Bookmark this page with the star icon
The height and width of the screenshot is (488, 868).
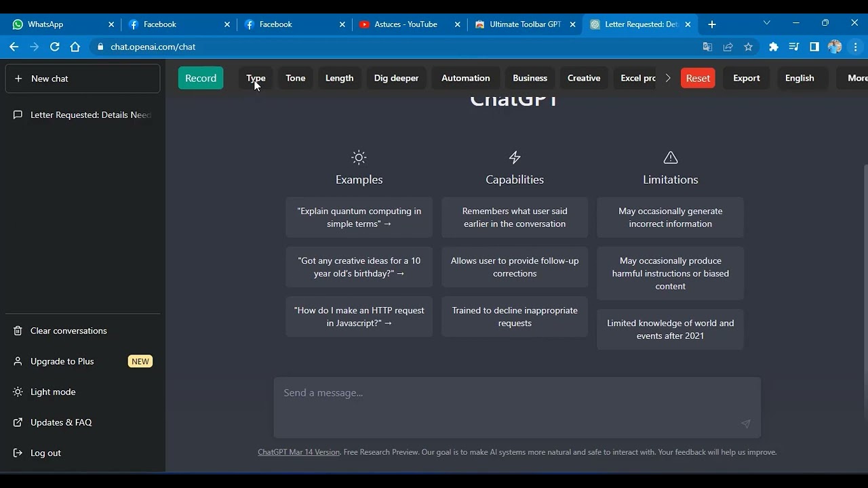coord(748,47)
